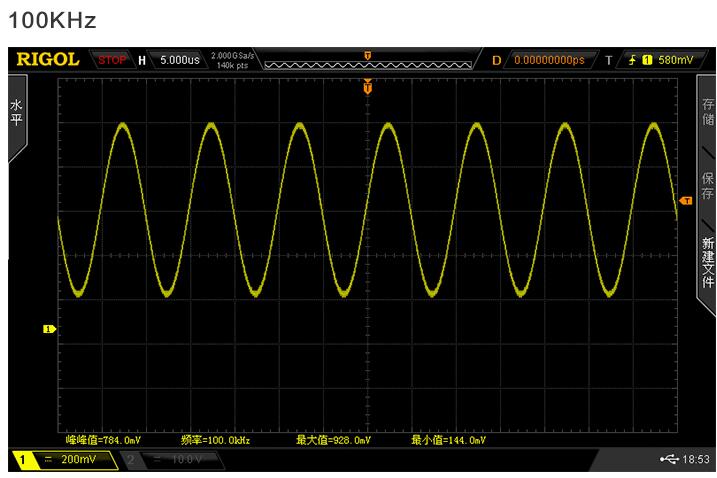Click the 5.000us timebase value
Image resolution: width=717 pixels, height=478 pixels.
[180, 60]
